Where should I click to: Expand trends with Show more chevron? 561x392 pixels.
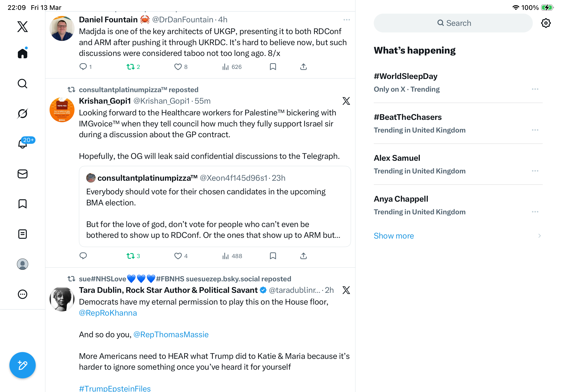[x=539, y=235]
